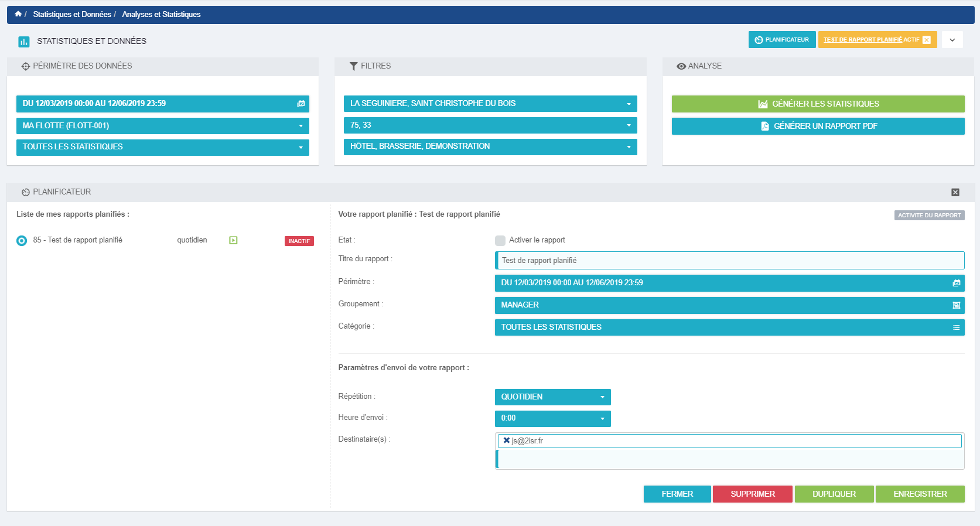Screen dimensions: 980x526
Task: Open the 0:00 send time dropdown
Action: pos(552,418)
